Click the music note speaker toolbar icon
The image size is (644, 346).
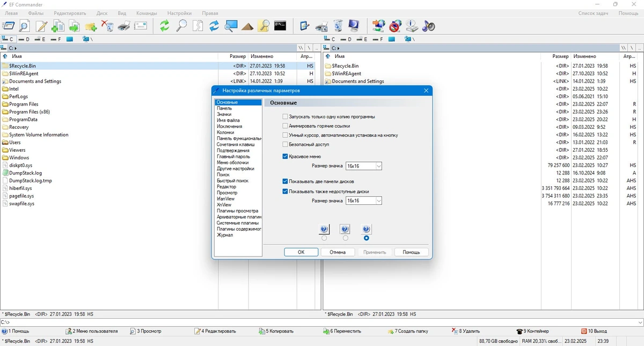(428, 25)
